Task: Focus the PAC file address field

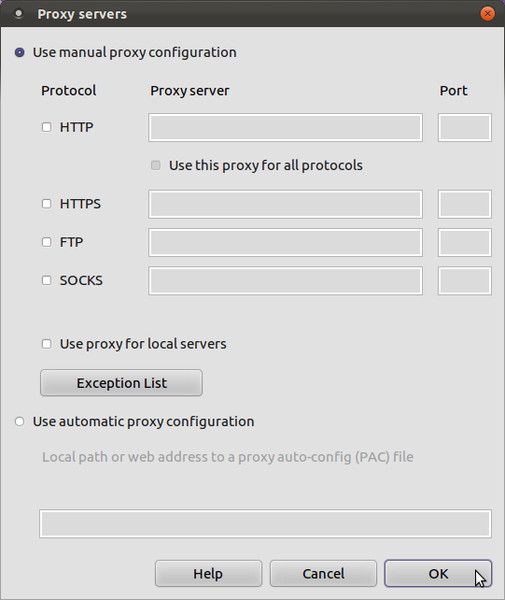Action: 266,523
